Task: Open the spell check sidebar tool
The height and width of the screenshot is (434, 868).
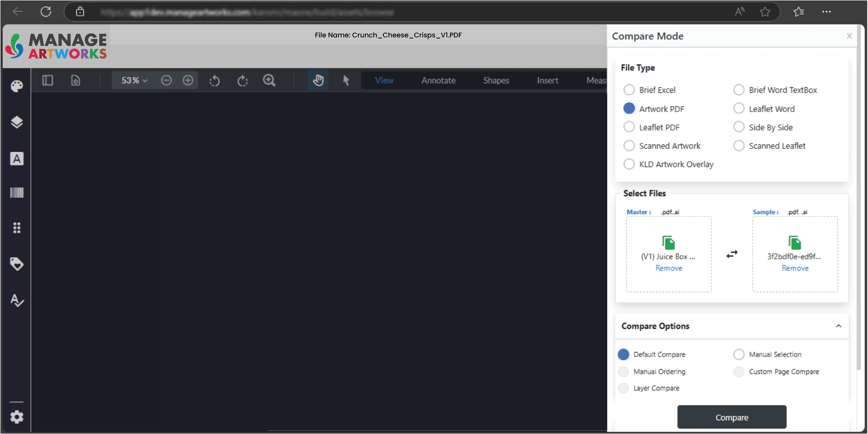Action: [17, 300]
